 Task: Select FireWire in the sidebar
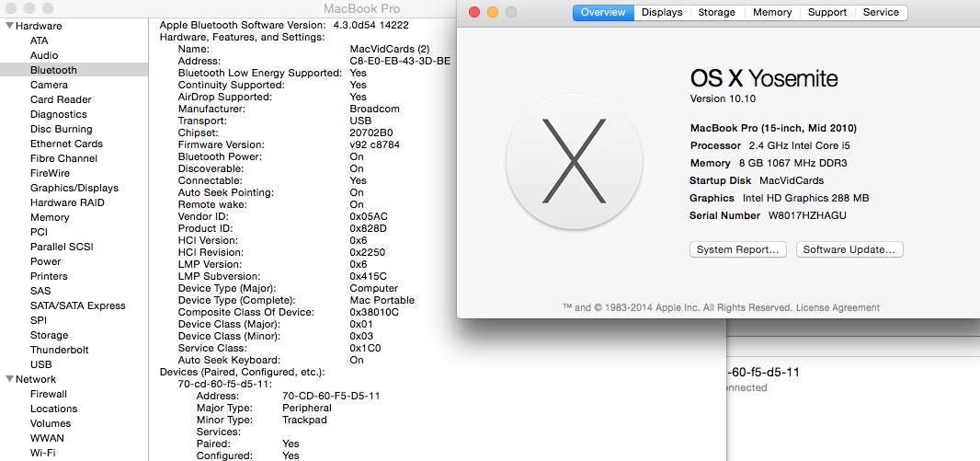click(50, 173)
